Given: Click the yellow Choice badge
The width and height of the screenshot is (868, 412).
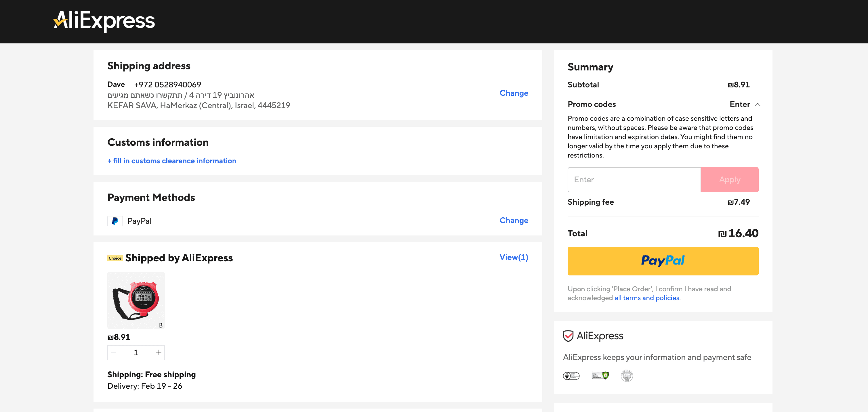Looking at the screenshot, I should [x=115, y=258].
